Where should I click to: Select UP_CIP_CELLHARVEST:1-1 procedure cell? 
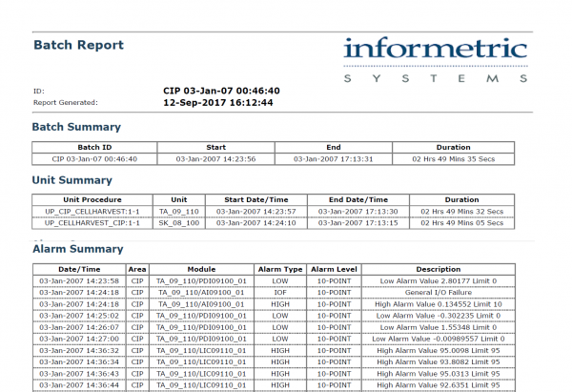[92, 212]
